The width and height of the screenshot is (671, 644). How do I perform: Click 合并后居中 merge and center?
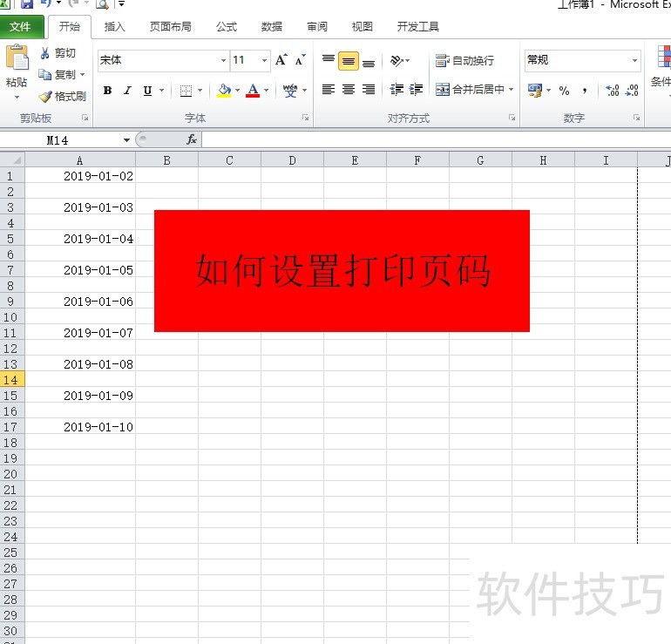[470, 90]
